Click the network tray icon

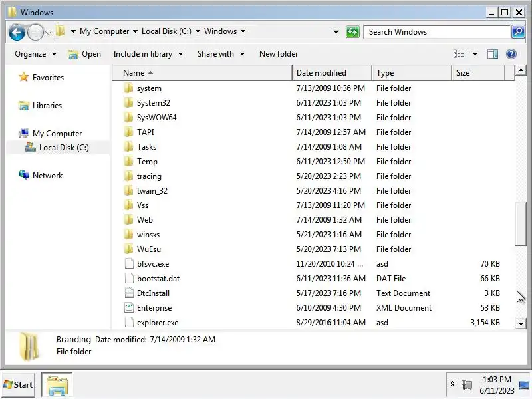tap(467, 385)
